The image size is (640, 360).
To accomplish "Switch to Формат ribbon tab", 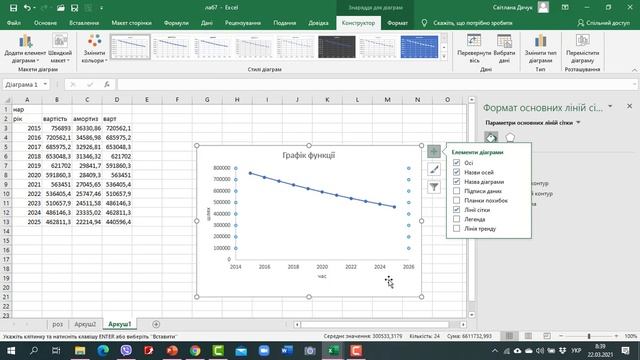I will tap(397, 23).
